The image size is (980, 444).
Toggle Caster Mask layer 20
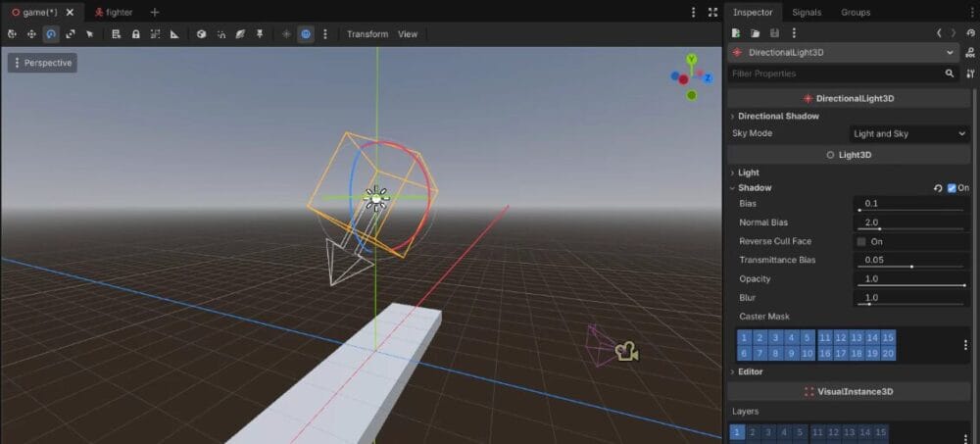pos(888,353)
